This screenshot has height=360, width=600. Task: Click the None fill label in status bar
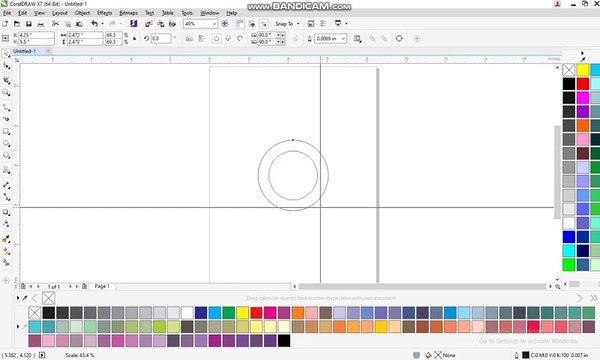[x=449, y=355]
